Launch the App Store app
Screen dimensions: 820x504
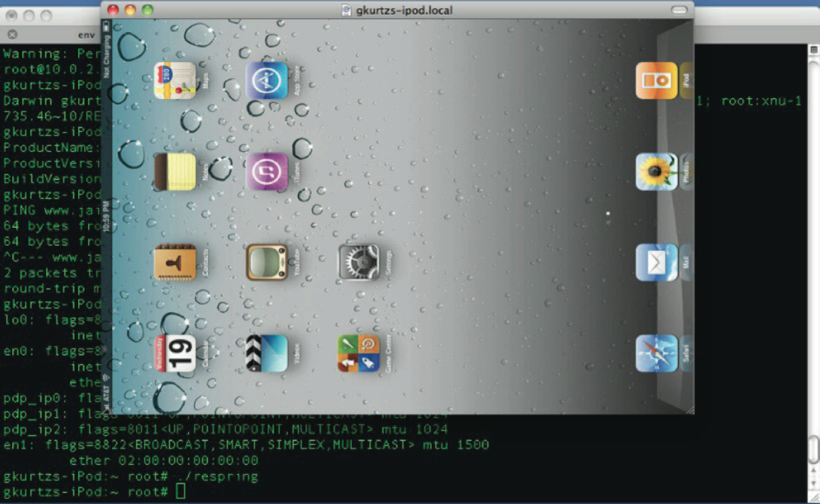pos(266,81)
